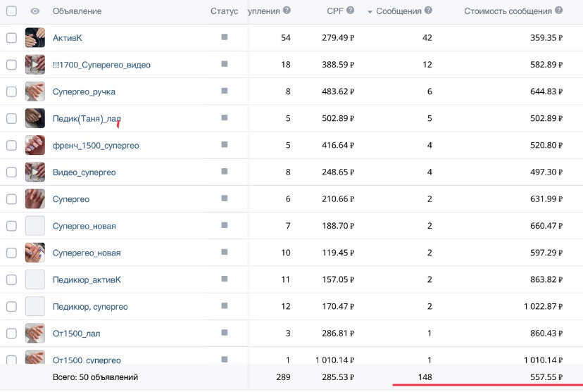Tick the Видео_супергео row checkbox
Image resolution: width=583 pixels, height=392 pixels.
point(11,172)
